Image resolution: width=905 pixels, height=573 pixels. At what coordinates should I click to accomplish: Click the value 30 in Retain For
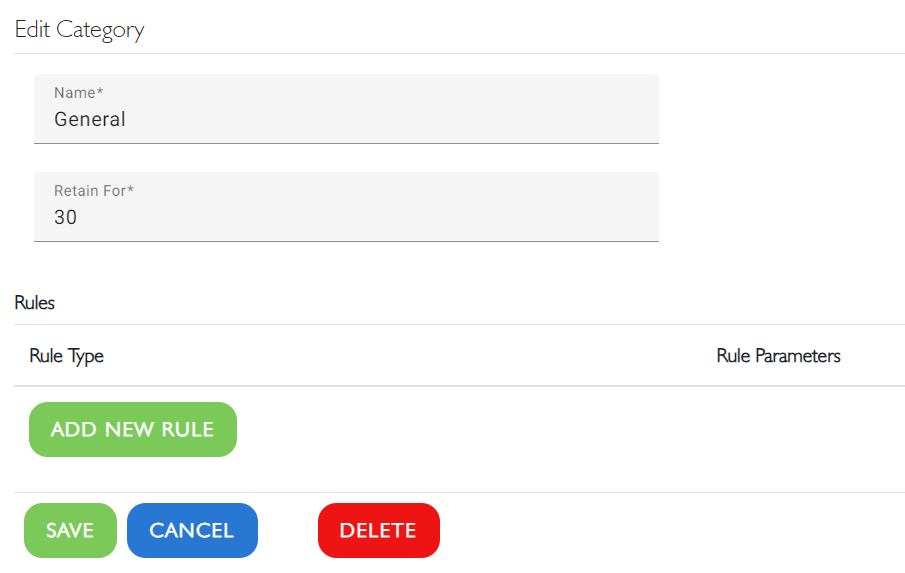(x=65, y=218)
